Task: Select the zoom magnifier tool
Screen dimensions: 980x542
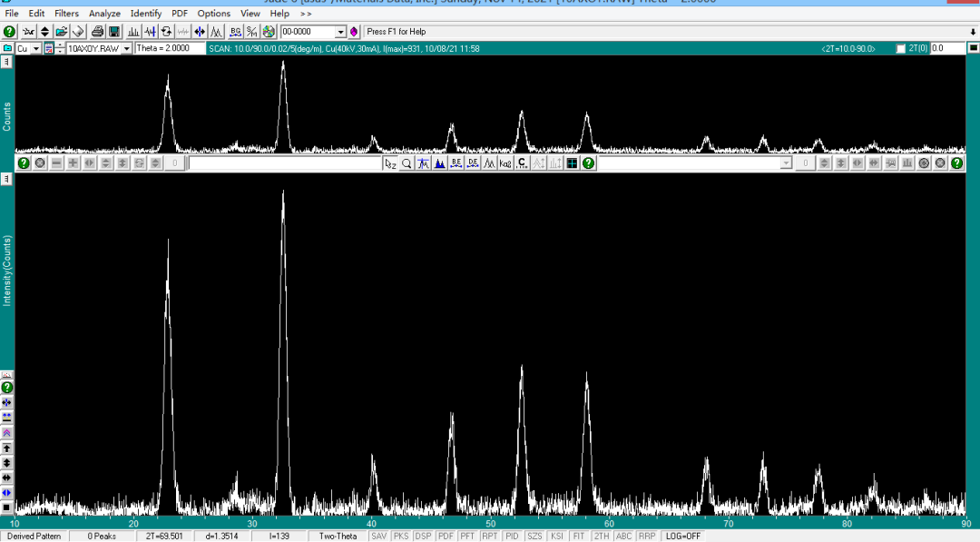Action: [x=407, y=163]
